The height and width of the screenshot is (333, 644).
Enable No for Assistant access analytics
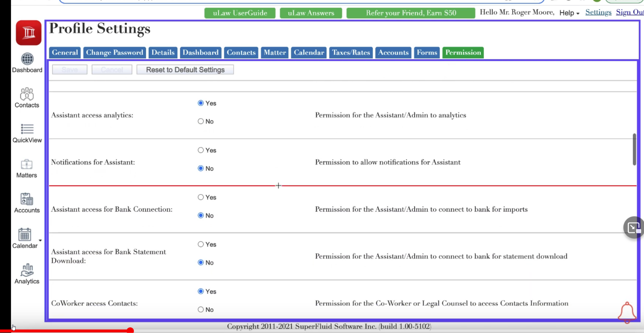pos(201,121)
